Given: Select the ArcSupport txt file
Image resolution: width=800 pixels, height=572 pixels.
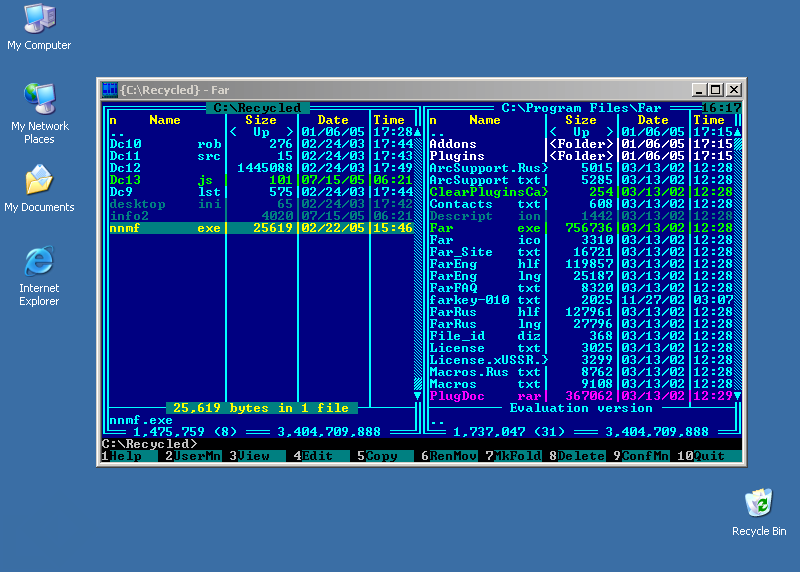Looking at the screenshot, I should tap(581, 180).
